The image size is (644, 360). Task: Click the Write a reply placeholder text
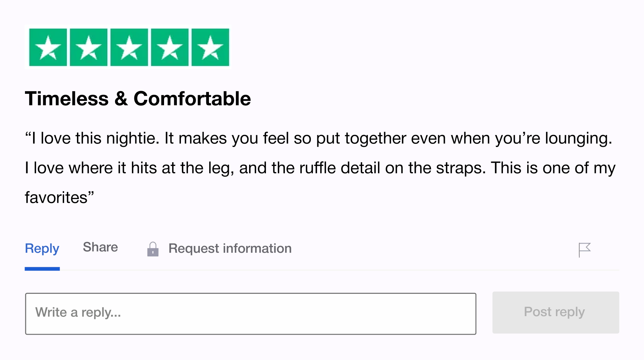78,312
